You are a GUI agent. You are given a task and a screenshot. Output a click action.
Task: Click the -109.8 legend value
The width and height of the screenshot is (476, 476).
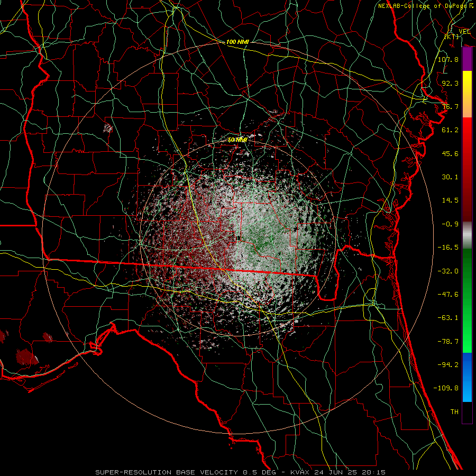click(x=446, y=388)
